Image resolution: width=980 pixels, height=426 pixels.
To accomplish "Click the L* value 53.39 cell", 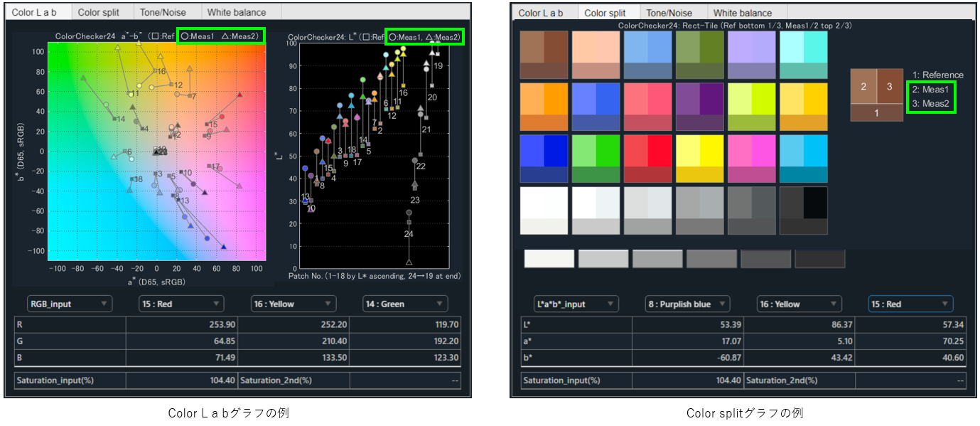I will click(689, 324).
